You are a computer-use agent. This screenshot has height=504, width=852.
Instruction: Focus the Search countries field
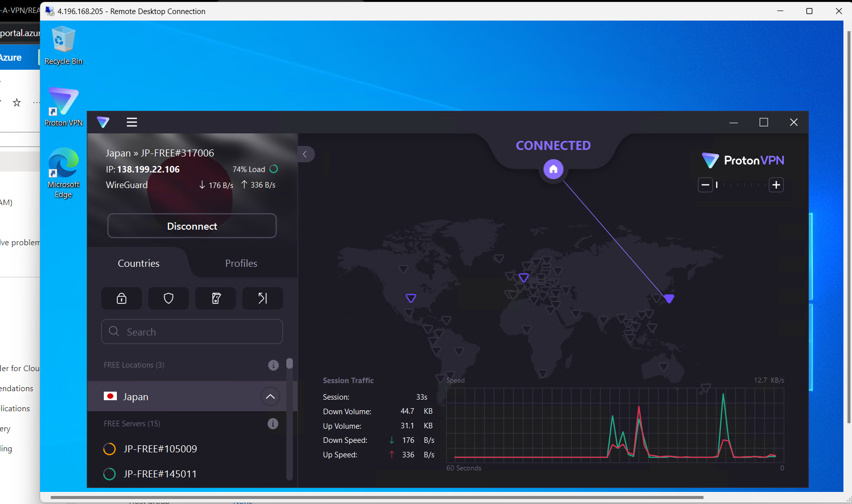(192, 331)
